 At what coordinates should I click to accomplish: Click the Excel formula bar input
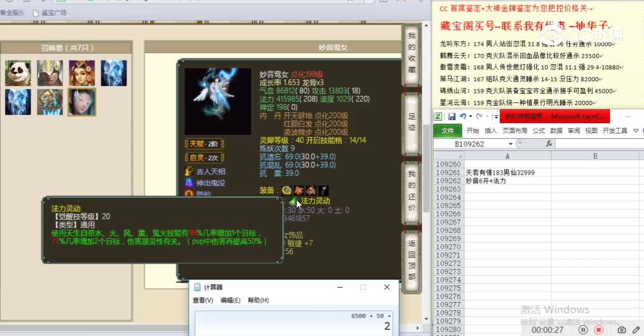tap(600, 144)
